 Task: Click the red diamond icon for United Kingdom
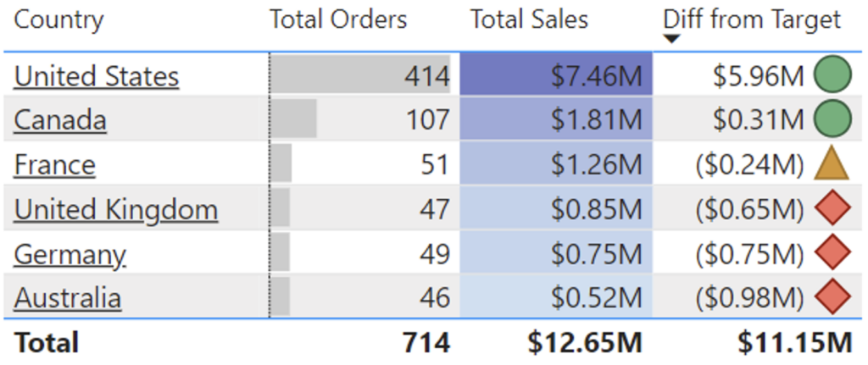coord(832,209)
